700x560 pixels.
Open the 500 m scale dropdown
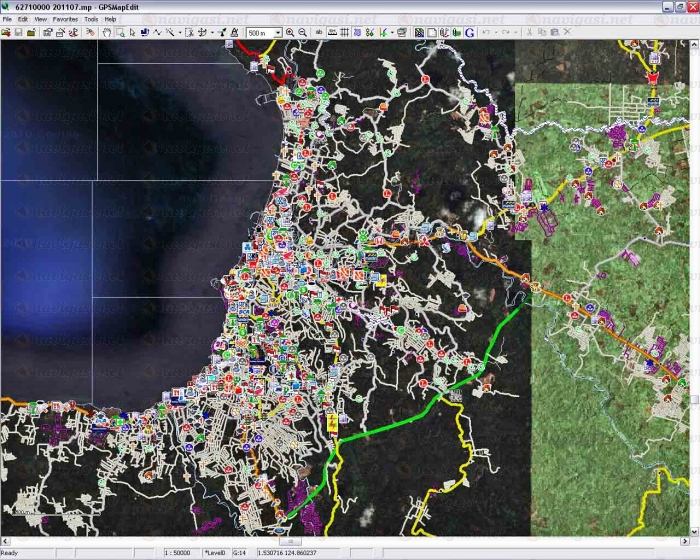tap(277, 32)
